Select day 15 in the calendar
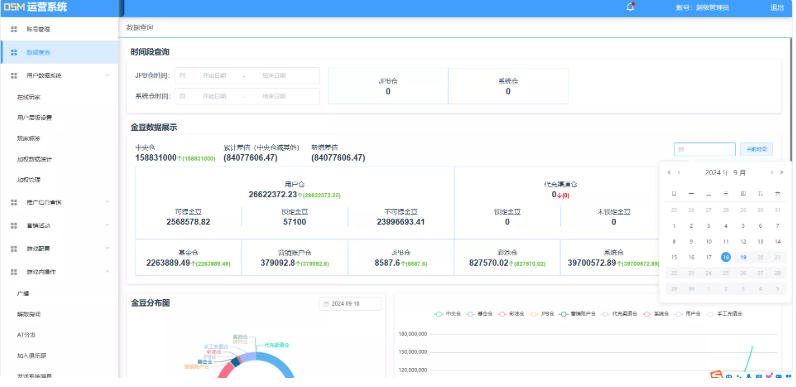This screenshot has width=796, height=387. point(674,257)
